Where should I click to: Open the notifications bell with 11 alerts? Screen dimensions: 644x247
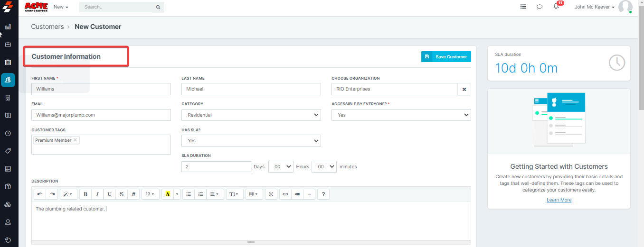(556, 7)
